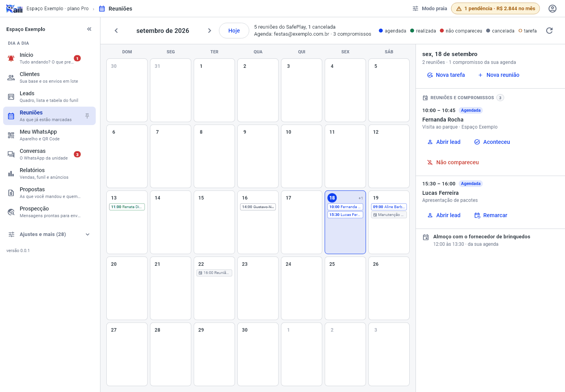Click the gray cancelada legend dot
565x392 pixels.
[x=488, y=31]
